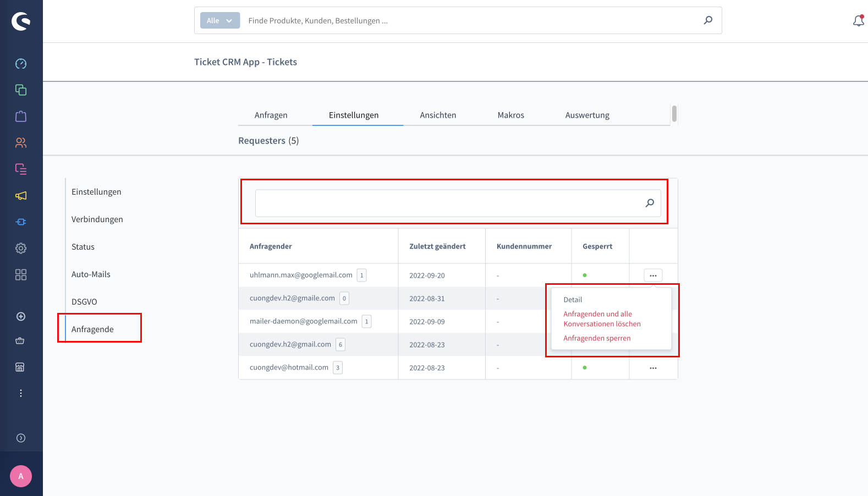Choose Anfragenden und alle Konversationen löschen
The height and width of the screenshot is (496, 868).
tap(602, 319)
